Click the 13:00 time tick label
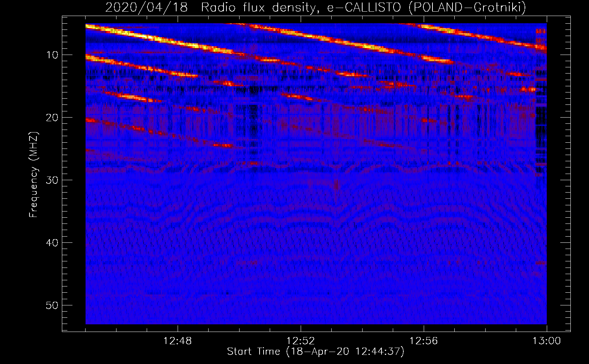 (x=546, y=341)
